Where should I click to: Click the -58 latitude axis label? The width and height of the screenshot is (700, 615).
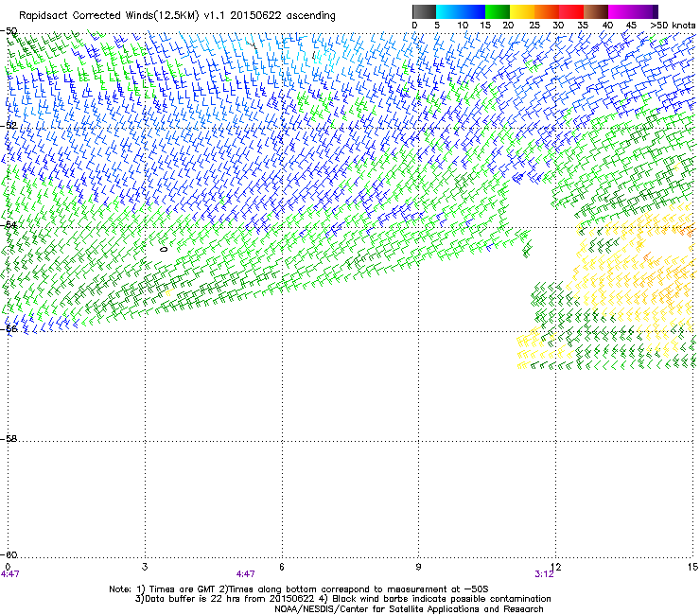[x=9, y=439]
